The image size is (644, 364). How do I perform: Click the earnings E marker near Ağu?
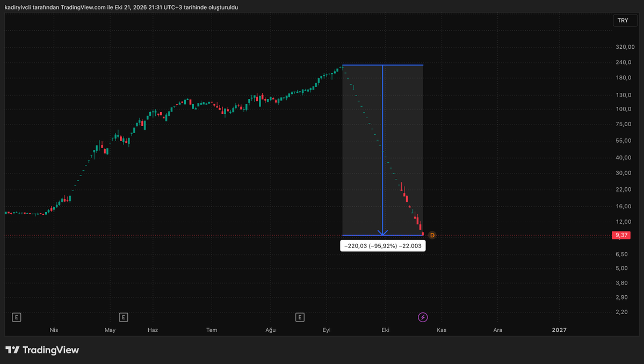tap(300, 317)
